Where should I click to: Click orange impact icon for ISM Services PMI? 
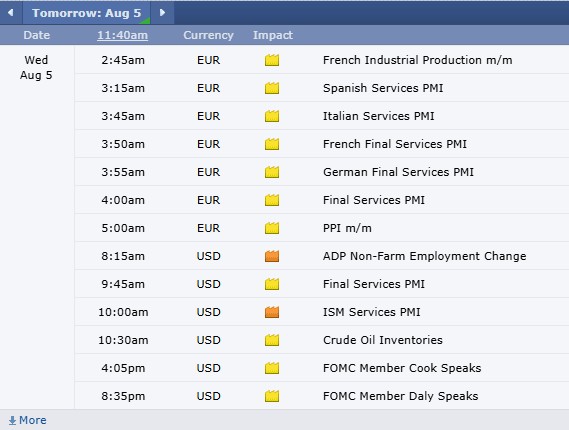(x=272, y=312)
